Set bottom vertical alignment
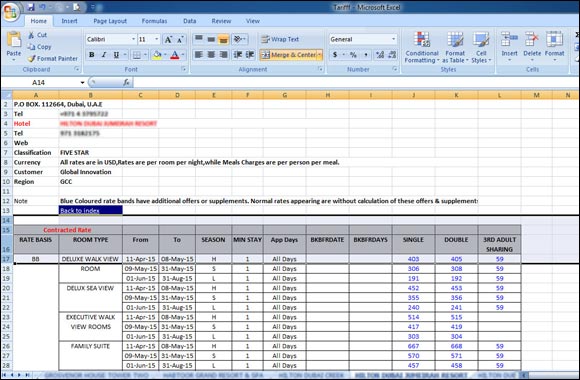The image size is (580, 380). pos(223,39)
